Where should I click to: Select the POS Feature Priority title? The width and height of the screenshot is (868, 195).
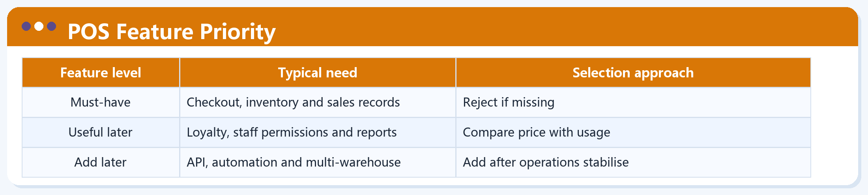tap(172, 32)
